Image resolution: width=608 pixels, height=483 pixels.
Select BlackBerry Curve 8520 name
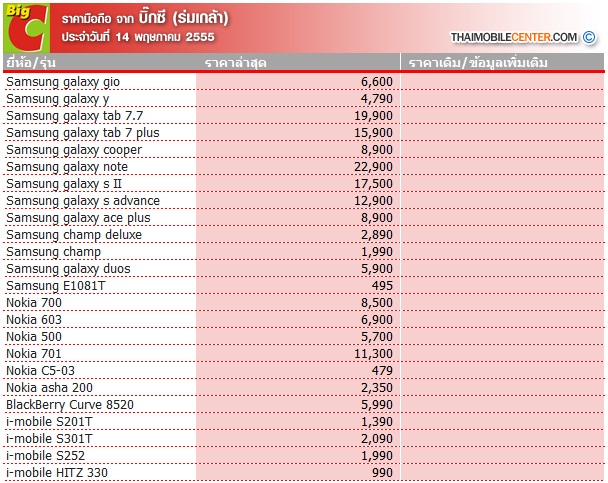coord(70,405)
